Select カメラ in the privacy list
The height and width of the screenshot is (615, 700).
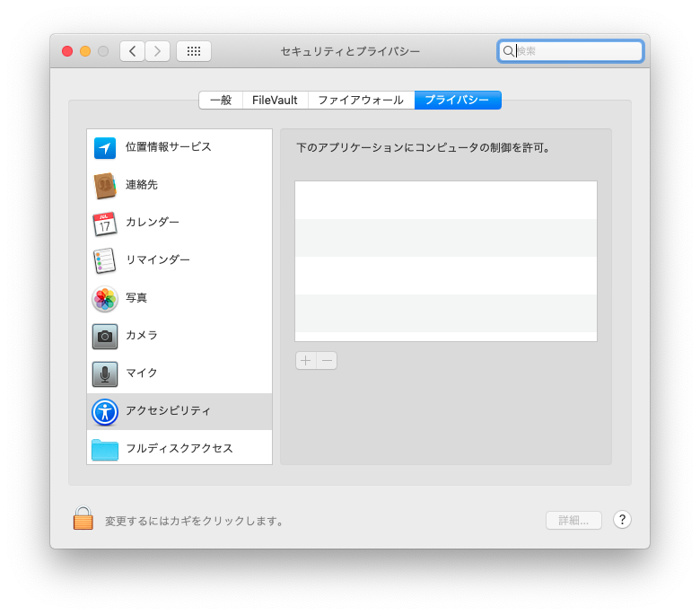tap(179, 337)
